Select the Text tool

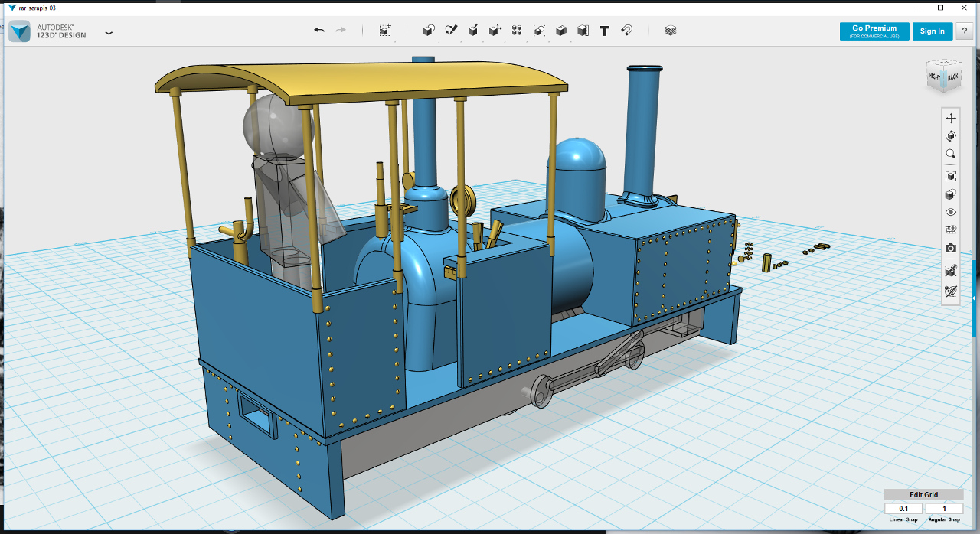pyautogui.click(x=605, y=31)
